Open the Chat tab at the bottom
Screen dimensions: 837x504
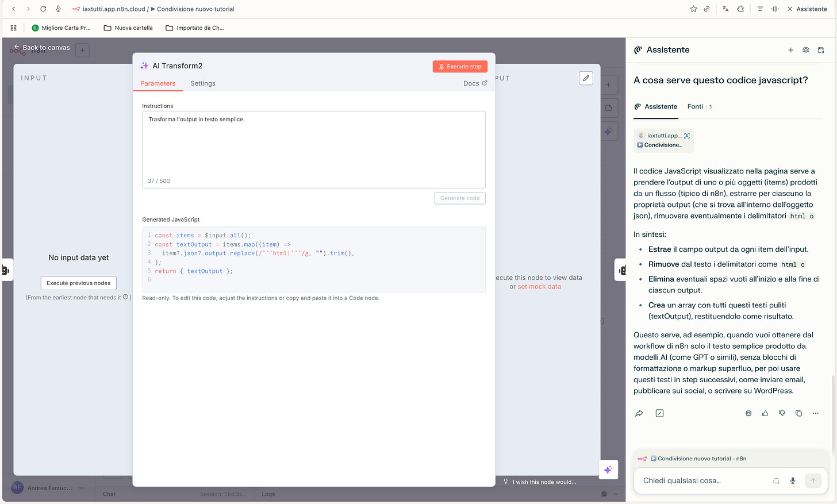[109, 494]
